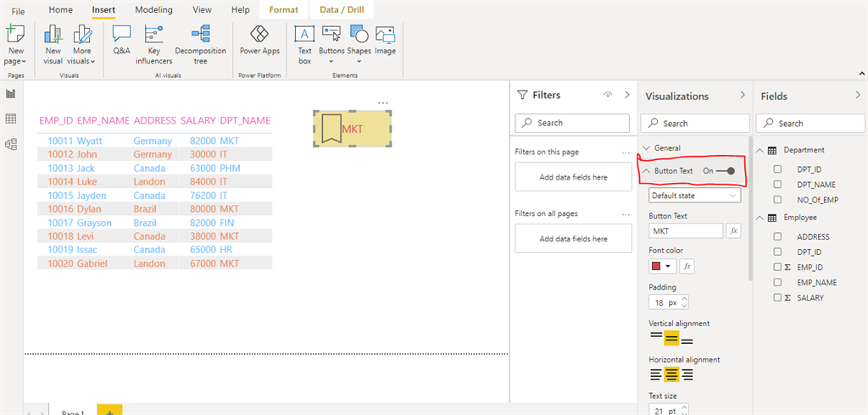Add a Power Apps visual
This screenshot has height=415, width=868.
pyautogui.click(x=259, y=40)
